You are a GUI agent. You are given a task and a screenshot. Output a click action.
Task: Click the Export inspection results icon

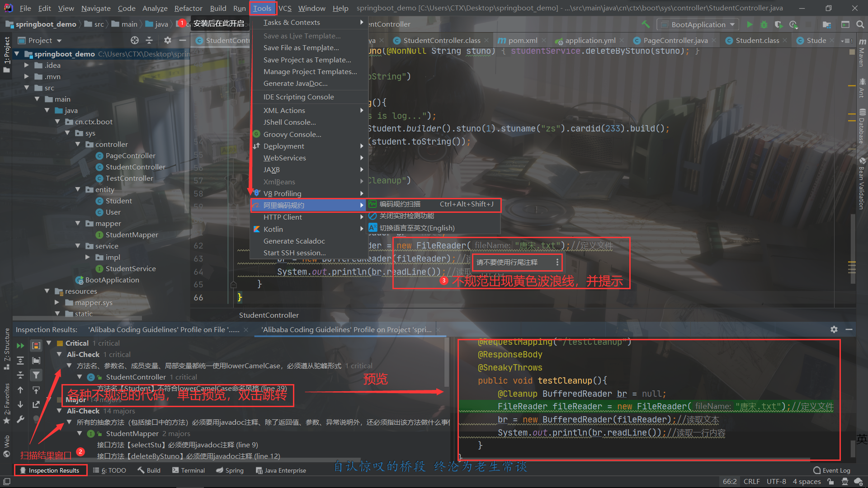tap(36, 404)
